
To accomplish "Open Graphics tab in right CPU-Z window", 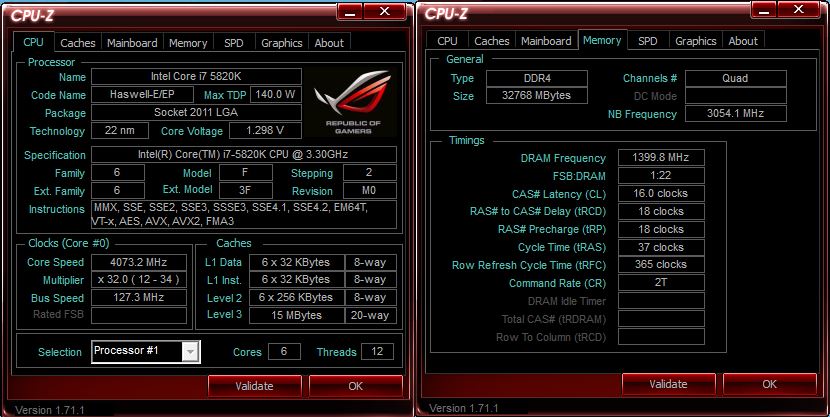I will tap(696, 41).
